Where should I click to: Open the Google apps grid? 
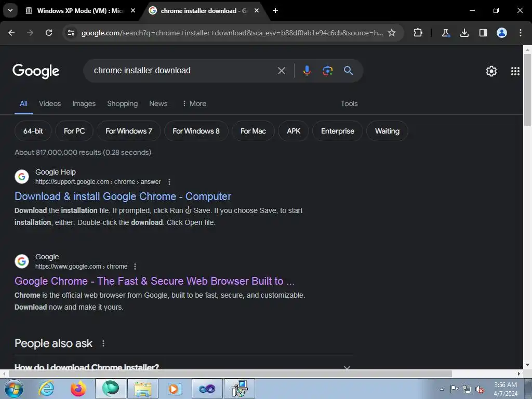(515, 71)
